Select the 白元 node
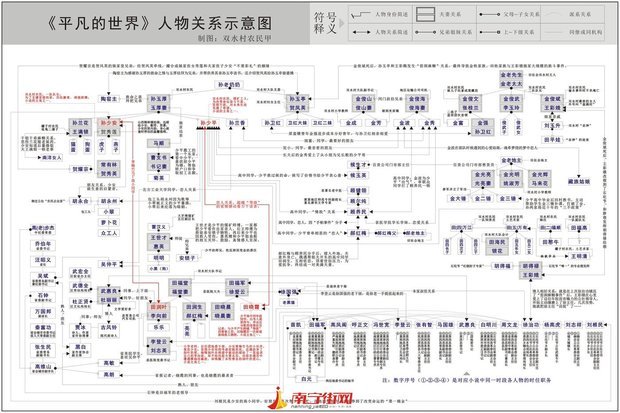 pos(306,379)
